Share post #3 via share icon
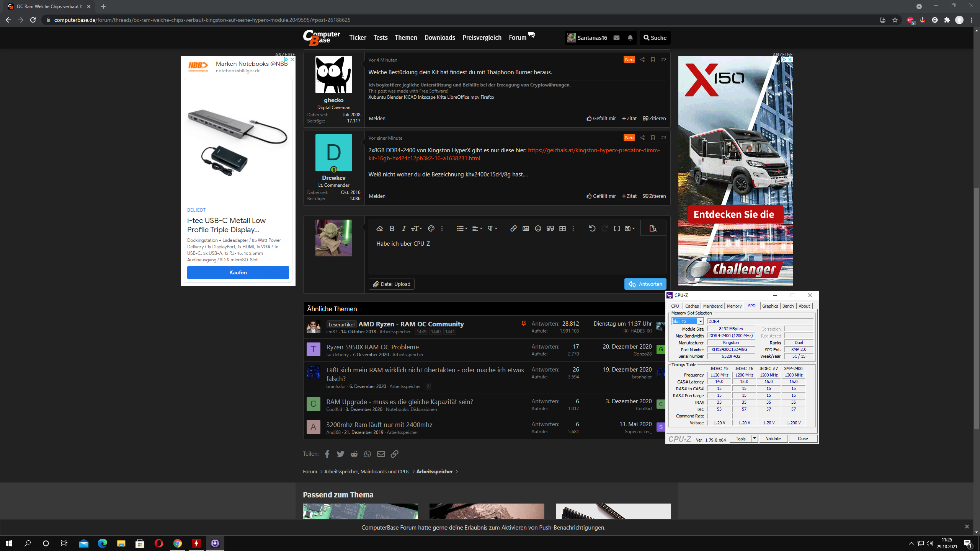This screenshot has height=551, width=980. coord(642,138)
